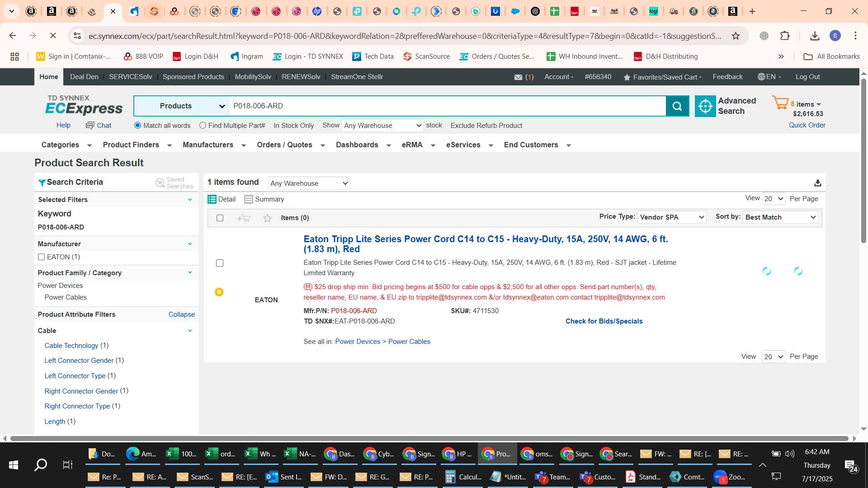Screen dimensions: 868x488
Task: Toggle Exclude Refurb Product option
Action: [486, 126]
